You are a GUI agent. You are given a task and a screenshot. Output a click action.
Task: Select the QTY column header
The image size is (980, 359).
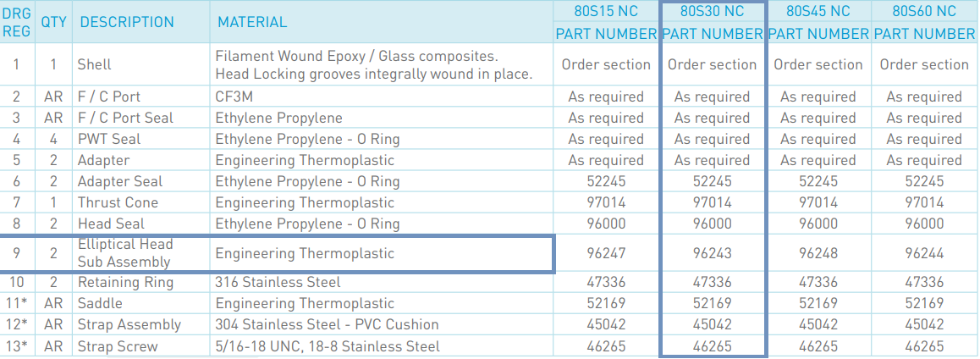[54, 22]
